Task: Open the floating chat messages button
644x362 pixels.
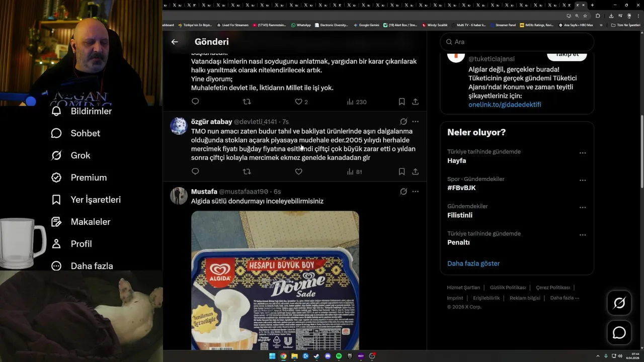Action: tap(619, 333)
